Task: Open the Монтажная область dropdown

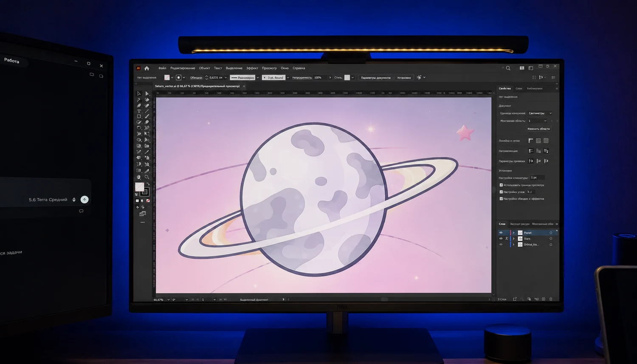Action: tap(538, 121)
